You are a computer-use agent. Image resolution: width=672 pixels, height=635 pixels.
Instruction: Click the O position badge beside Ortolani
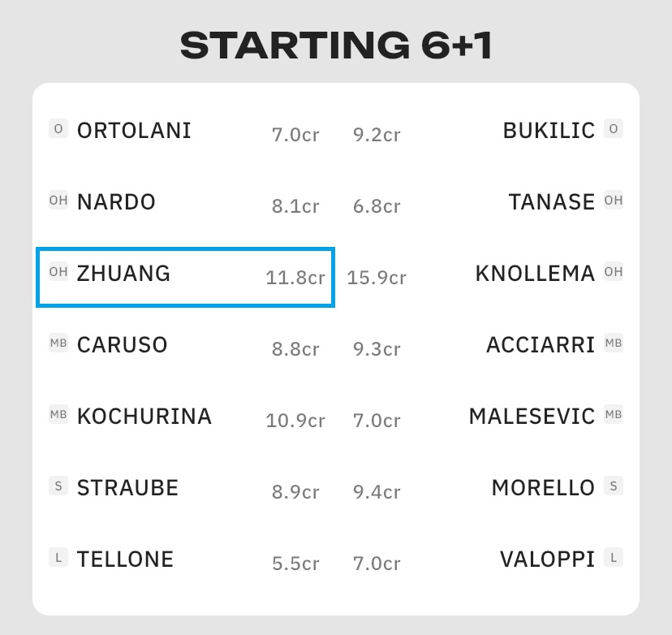(x=58, y=128)
